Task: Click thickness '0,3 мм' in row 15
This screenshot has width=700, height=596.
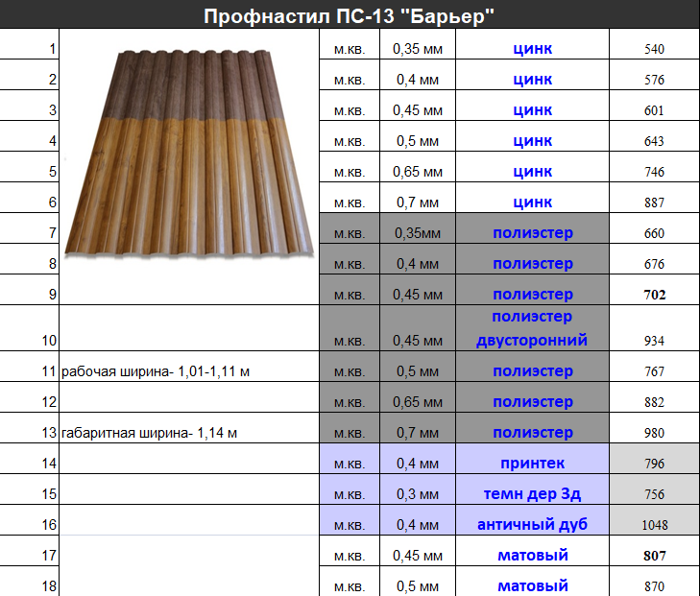Action: [x=418, y=494]
